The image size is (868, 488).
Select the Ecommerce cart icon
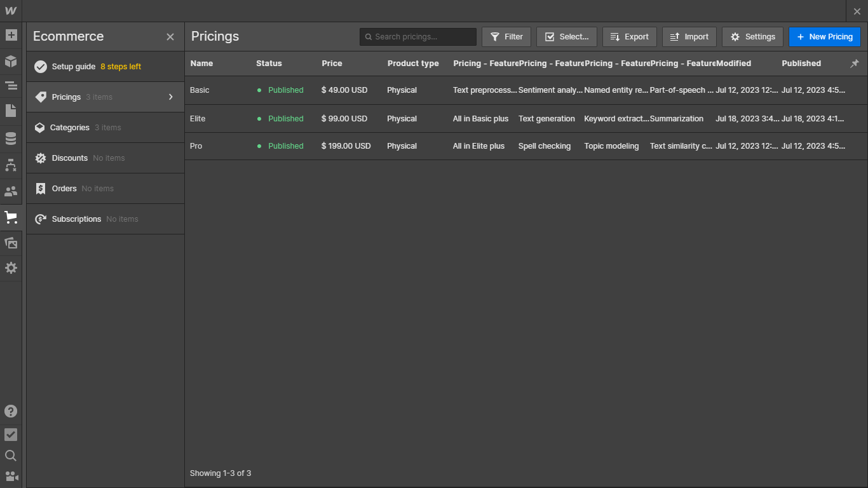11,217
